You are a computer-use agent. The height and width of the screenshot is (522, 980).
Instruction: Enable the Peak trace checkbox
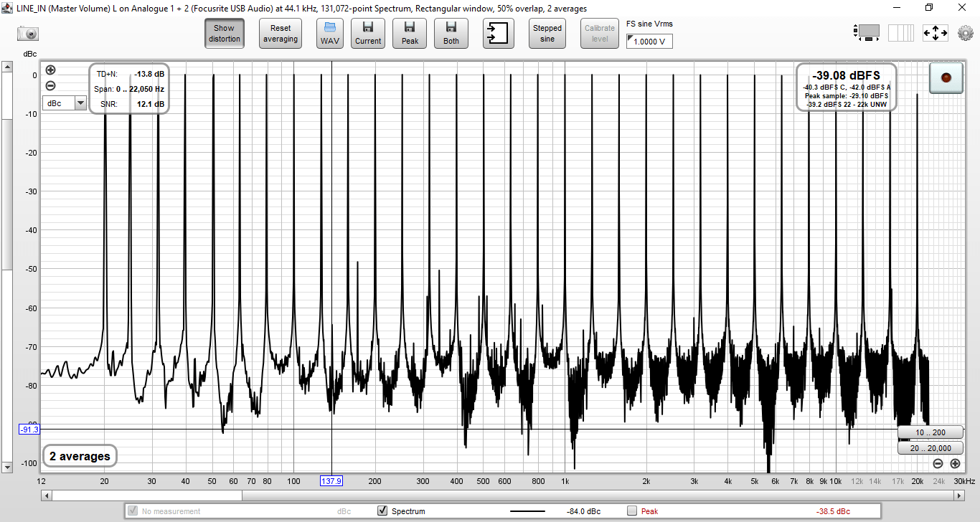(x=632, y=511)
